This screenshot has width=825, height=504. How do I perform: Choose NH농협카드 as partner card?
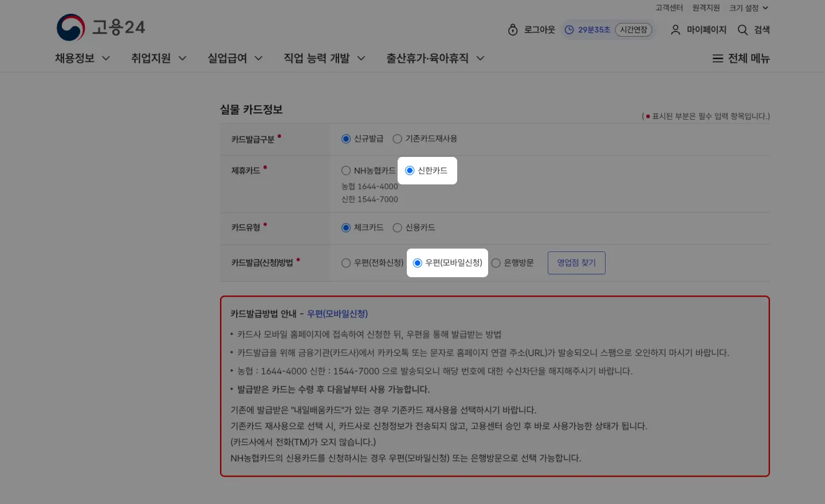click(x=346, y=171)
